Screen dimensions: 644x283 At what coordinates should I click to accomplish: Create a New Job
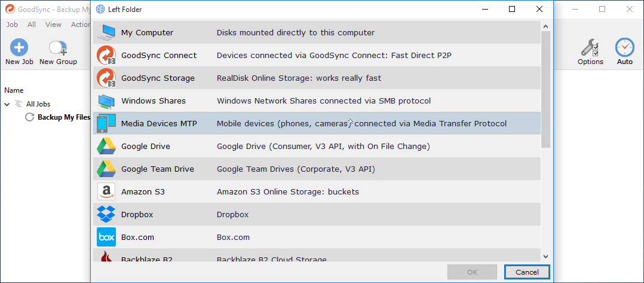coord(19,52)
